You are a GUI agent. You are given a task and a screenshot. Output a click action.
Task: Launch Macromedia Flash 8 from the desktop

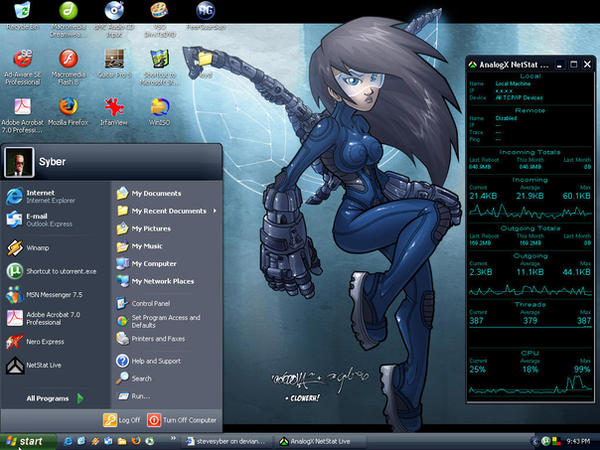click(68, 59)
